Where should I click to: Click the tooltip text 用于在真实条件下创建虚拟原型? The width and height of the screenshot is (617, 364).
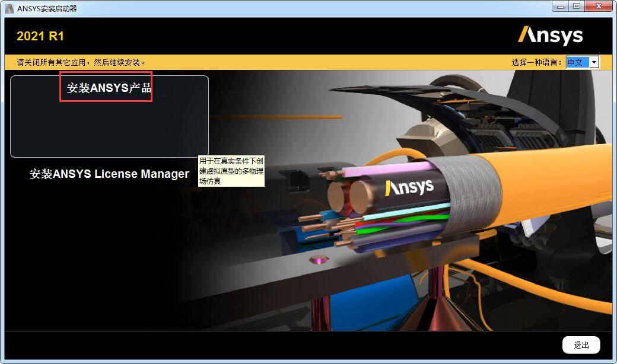pos(231,171)
